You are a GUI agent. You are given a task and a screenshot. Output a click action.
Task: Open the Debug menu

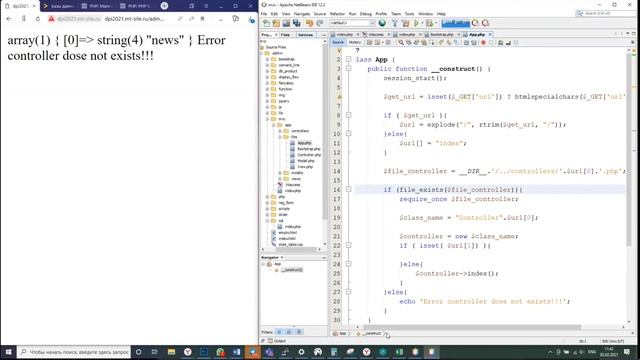tap(366, 14)
